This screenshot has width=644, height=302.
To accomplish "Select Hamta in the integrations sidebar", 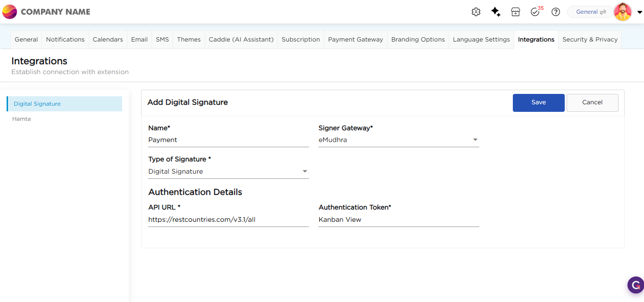I will [22, 119].
